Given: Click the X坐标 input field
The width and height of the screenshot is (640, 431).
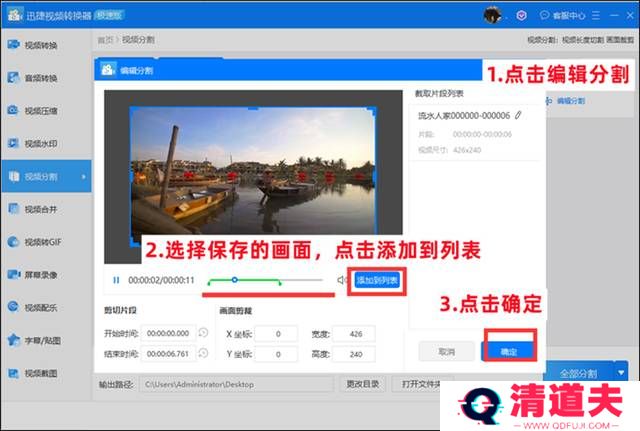Looking at the screenshot, I should 276,334.
